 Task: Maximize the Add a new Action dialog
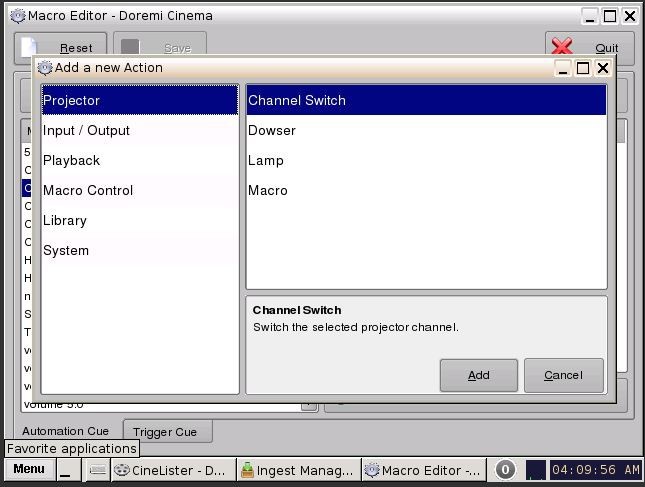point(583,68)
